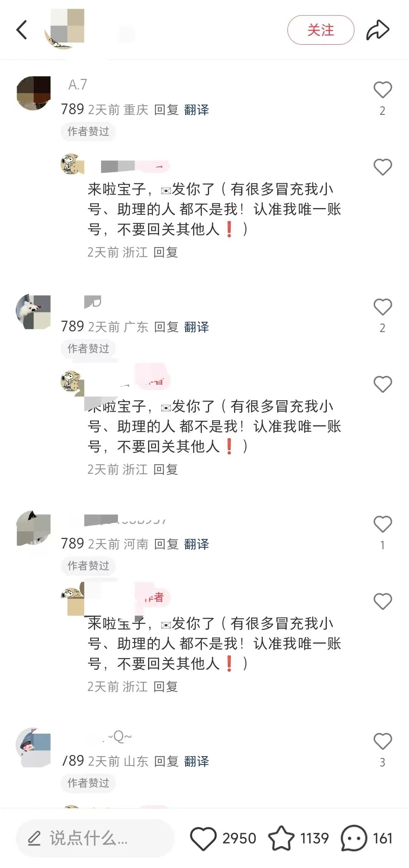The image size is (409, 868).
Task: Reply to the 河南 comment via 回复
Action: point(166,544)
